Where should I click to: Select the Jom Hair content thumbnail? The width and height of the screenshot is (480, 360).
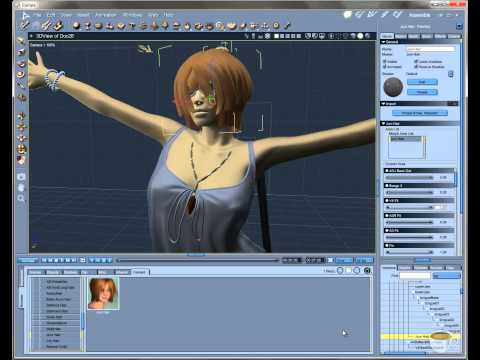tap(103, 294)
